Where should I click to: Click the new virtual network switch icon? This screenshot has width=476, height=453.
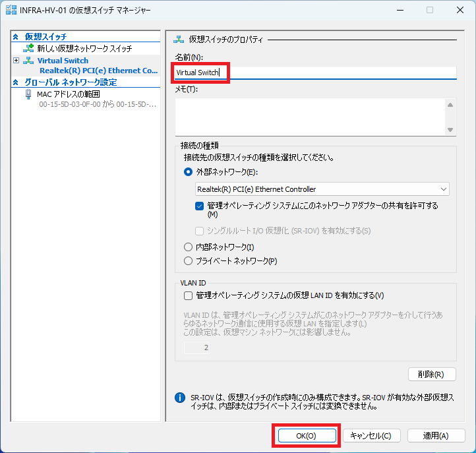click(x=28, y=48)
